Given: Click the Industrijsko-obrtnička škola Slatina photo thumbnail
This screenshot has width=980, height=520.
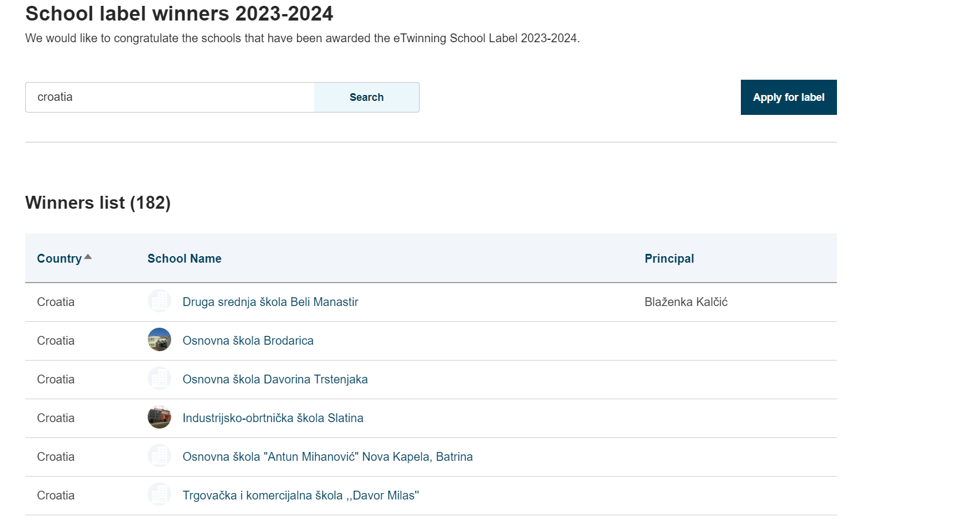Looking at the screenshot, I should (159, 417).
